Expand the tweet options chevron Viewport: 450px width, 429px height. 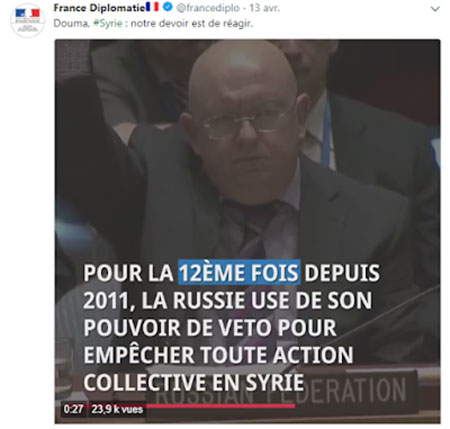(435, 9)
